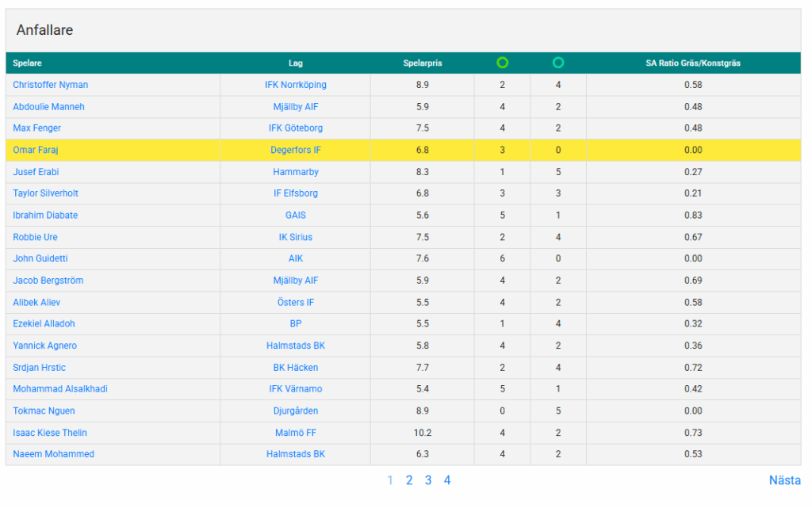
Task: Open Mjällby AIF link in Jacob Bergström row
Action: pos(296,281)
